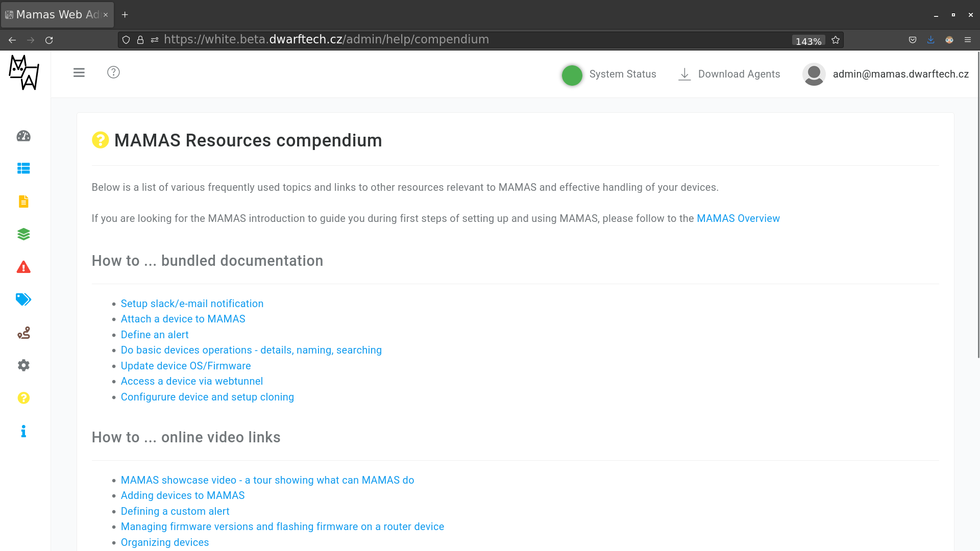Click the blue tags sidebar icon
This screenshot has width=980, height=551.
click(x=23, y=299)
